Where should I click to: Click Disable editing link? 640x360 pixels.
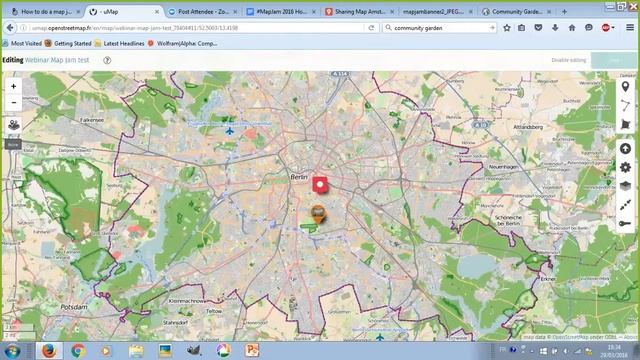tap(569, 60)
